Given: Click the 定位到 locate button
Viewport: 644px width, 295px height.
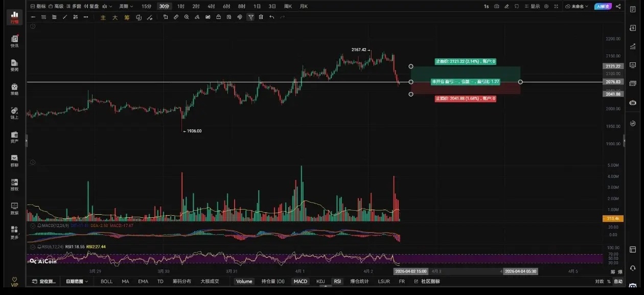Looking at the screenshot, I should tap(44, 281).
